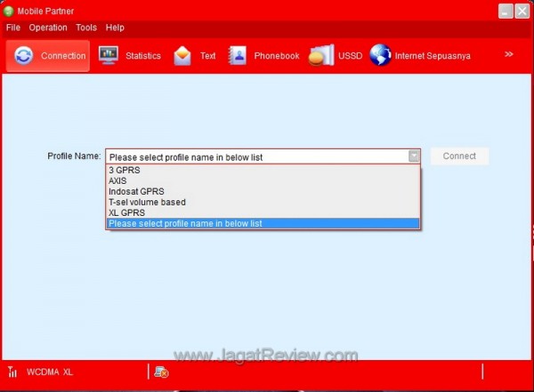Image resolution: width=534 pixels, height=392 pixels.
Task: Collapse the Profile Name dropdown arrow
Action: tap(414, 156)
